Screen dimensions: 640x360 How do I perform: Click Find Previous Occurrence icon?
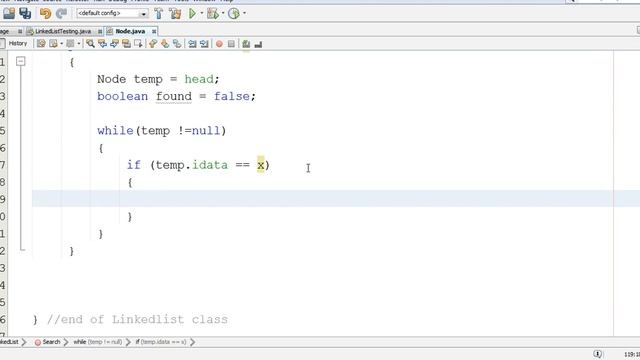(x=102, y=44)
